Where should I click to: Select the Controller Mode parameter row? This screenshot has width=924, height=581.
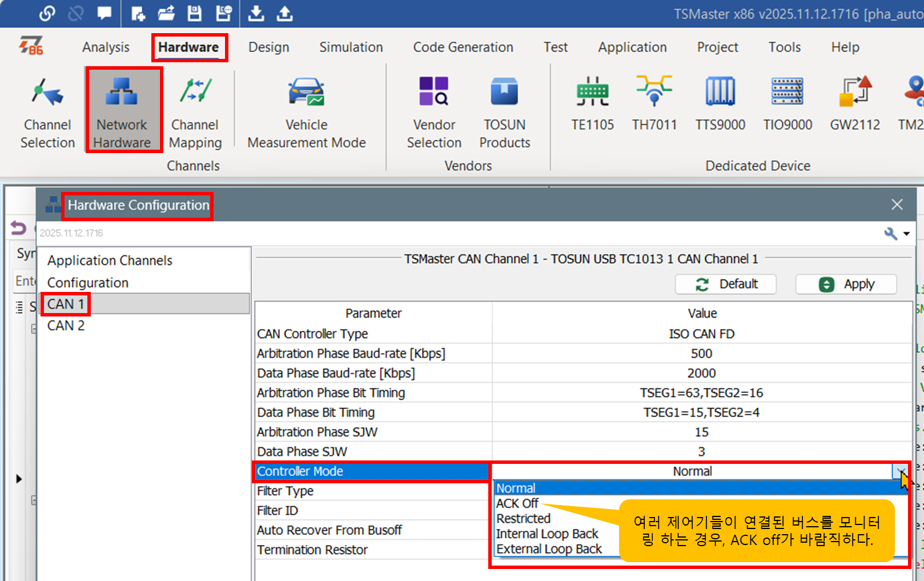coord(372,471)
